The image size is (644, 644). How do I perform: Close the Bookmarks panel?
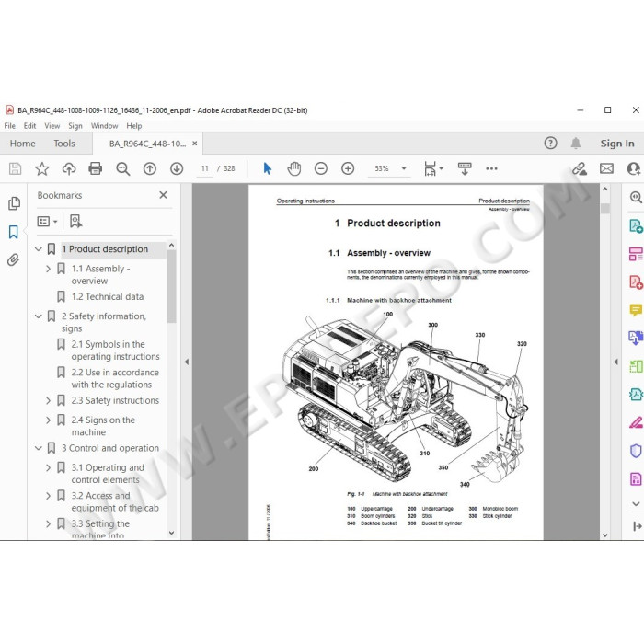[163, 195]
